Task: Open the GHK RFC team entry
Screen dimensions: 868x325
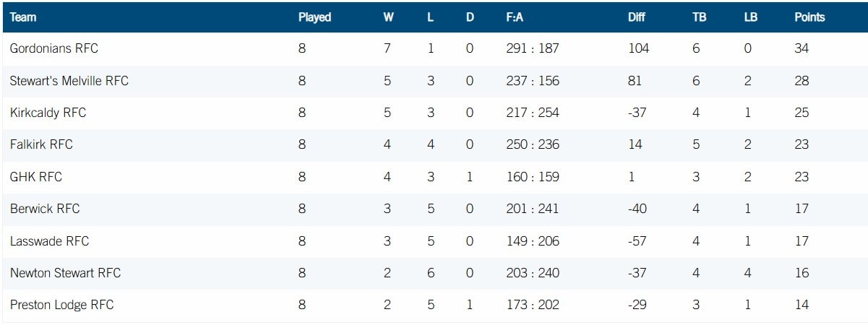Action: pos(37,177)
